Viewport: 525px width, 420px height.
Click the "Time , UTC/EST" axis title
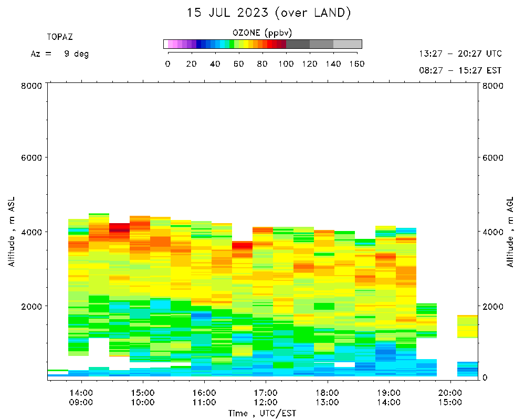click(262, 413)
